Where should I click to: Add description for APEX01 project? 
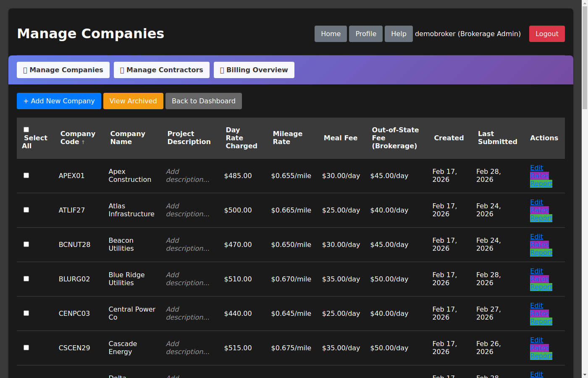(188, 176)
